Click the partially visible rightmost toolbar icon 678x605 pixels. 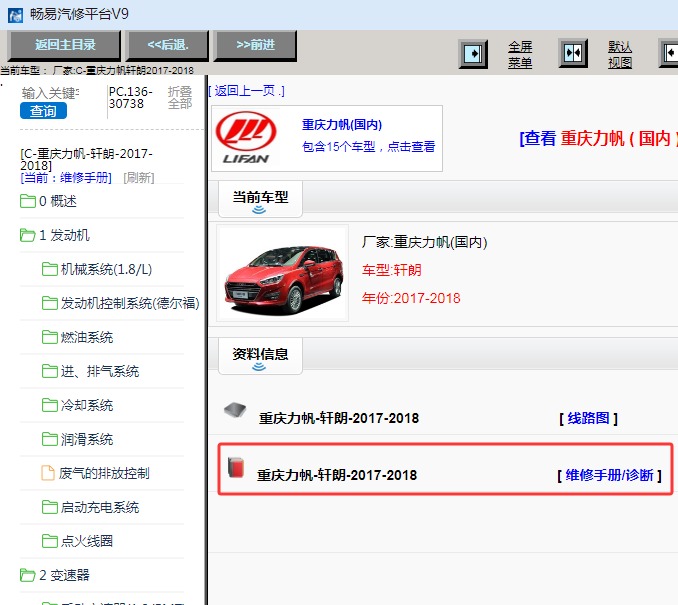point(669,54)
